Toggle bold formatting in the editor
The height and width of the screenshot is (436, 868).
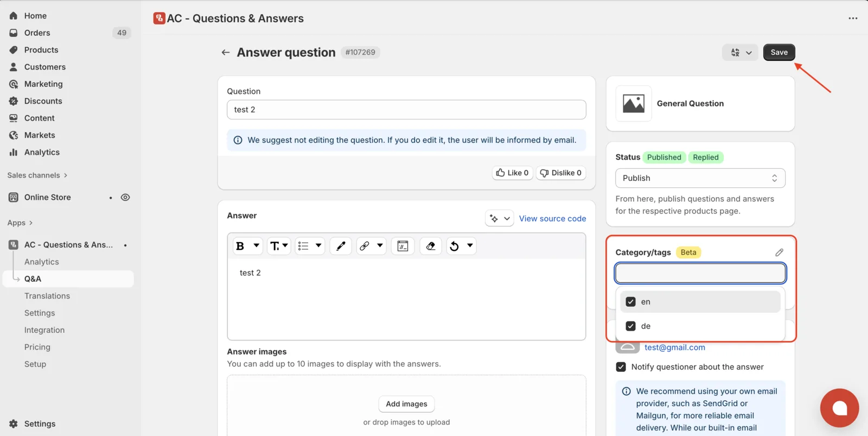point(240,246)
